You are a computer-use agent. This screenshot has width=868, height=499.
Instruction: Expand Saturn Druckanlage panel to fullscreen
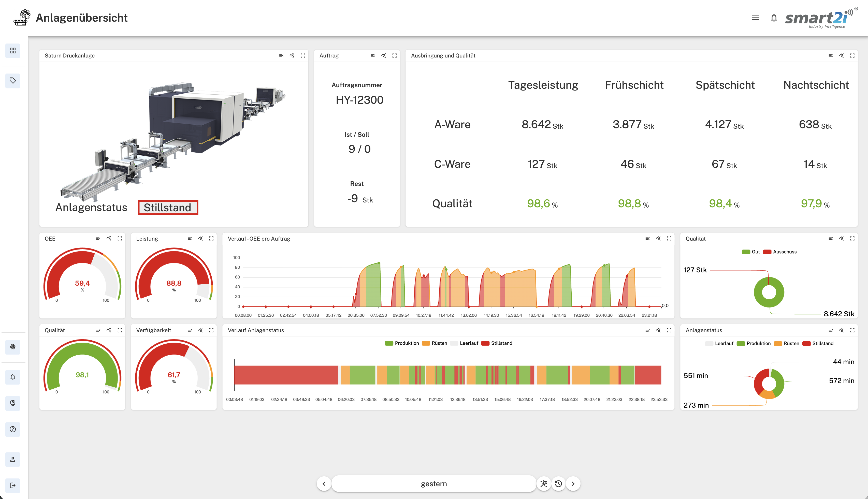click(303, 55)
